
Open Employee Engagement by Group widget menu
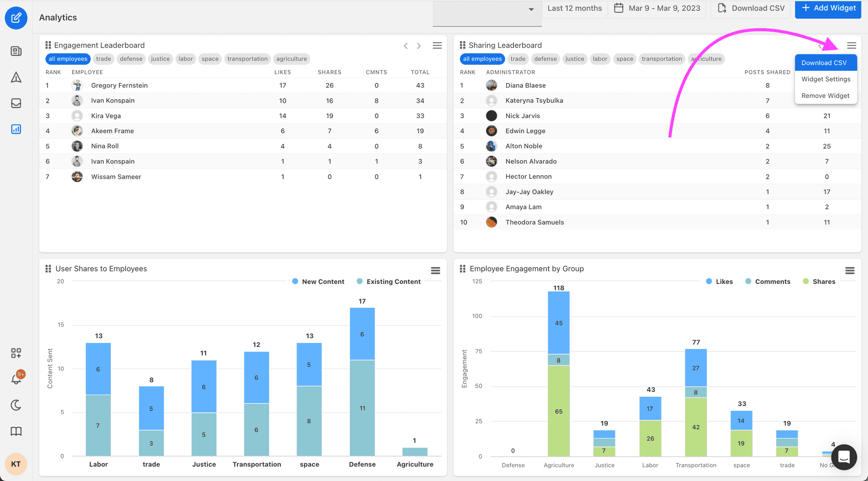click(x=850, y=270)
